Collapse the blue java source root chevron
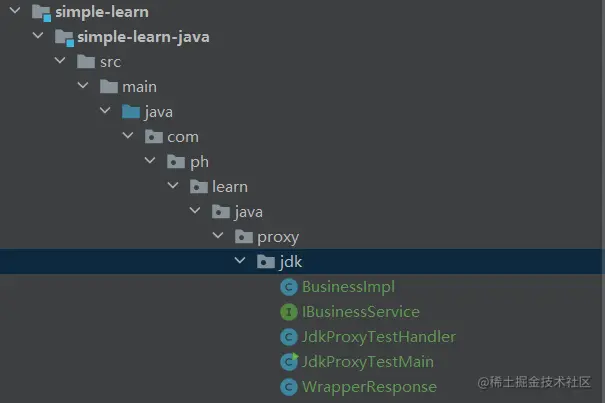This screenshot has height=403, width=605. [x=105, y=110]
